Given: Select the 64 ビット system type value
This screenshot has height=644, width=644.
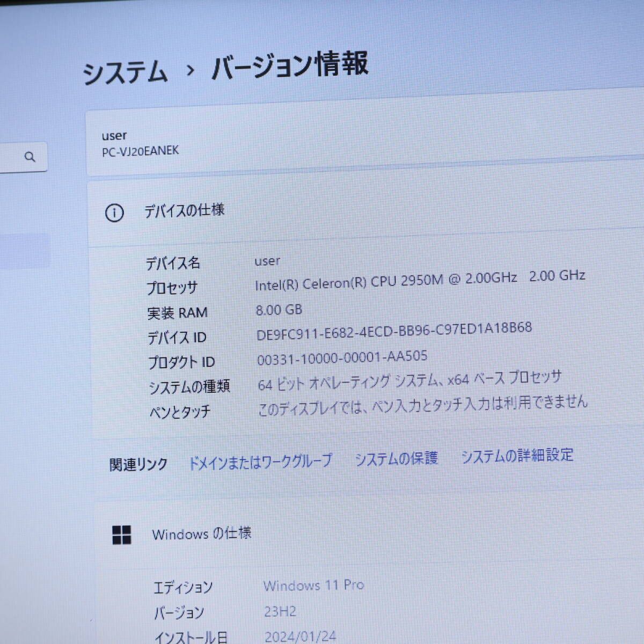Looking at the screenshot, I should tap(409, 380).
